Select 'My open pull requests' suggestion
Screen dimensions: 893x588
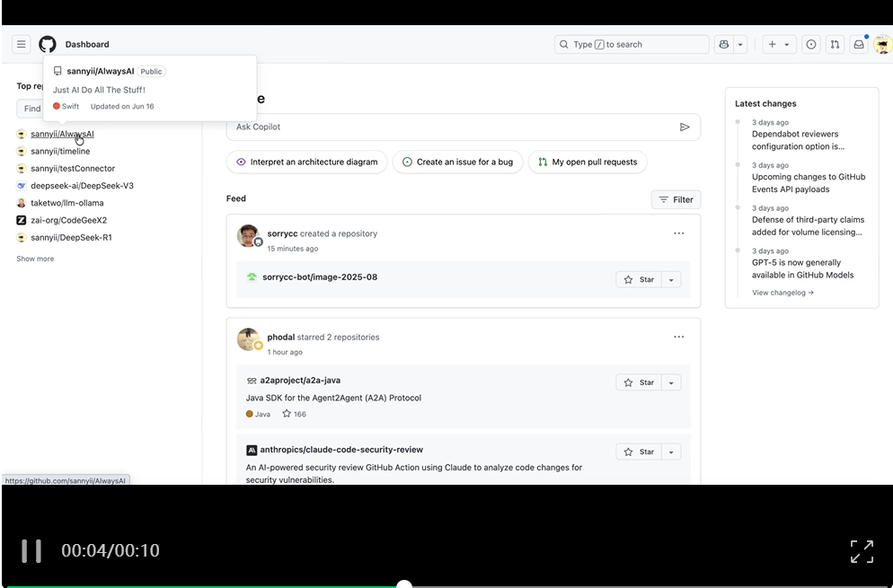pyautogui.click(x=588, y=162)
